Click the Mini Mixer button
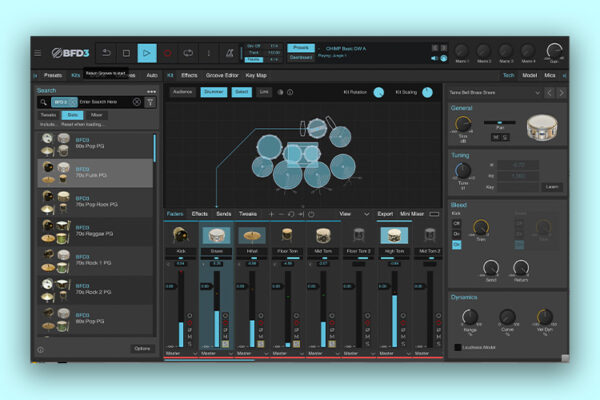The height and width of the screenshot is (400, 600). point(412,214)
